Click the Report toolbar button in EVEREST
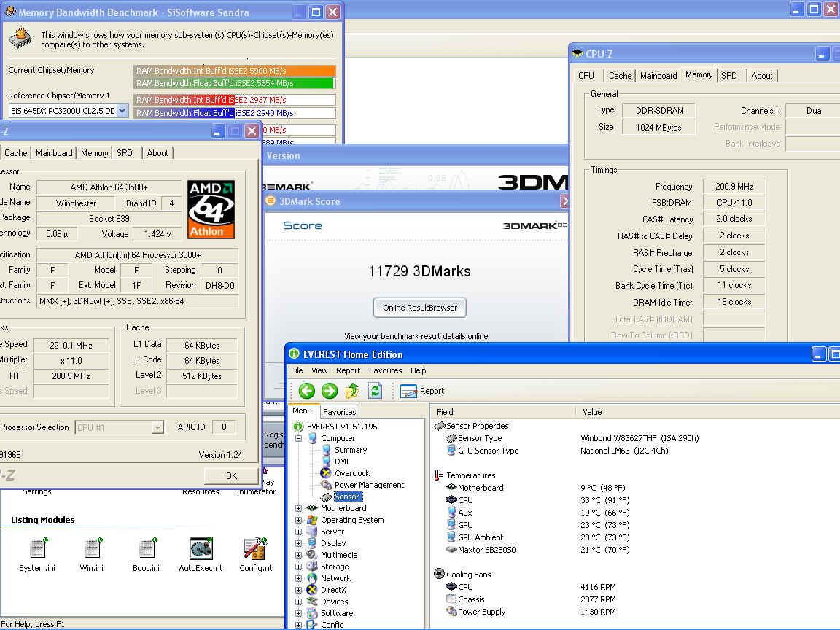Viewport: 840px width, 630px height. click(x=423, y=391)
